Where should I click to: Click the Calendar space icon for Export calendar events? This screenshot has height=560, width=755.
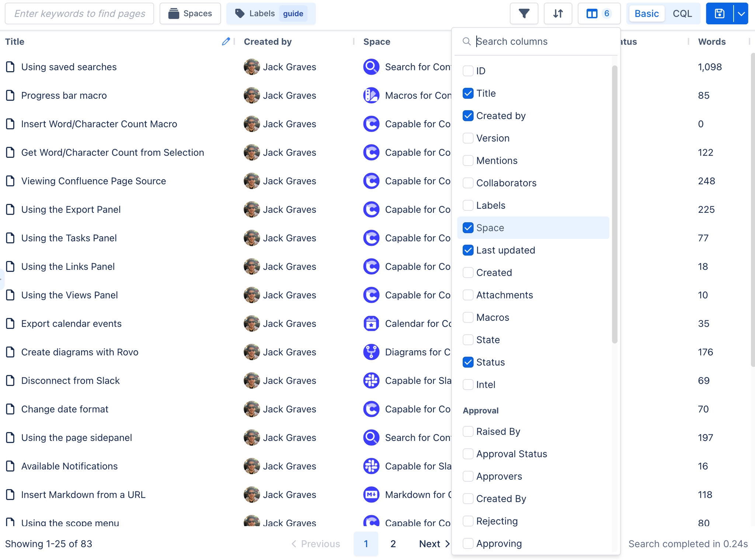tap(371, 324)
